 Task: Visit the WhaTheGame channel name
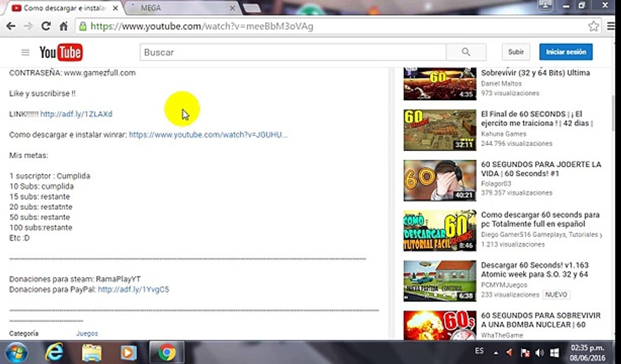point(502,335)
